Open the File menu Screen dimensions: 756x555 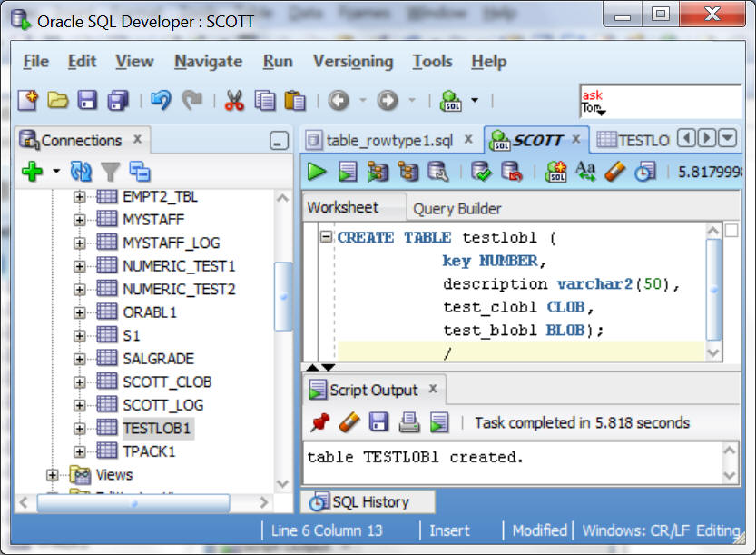35,61
